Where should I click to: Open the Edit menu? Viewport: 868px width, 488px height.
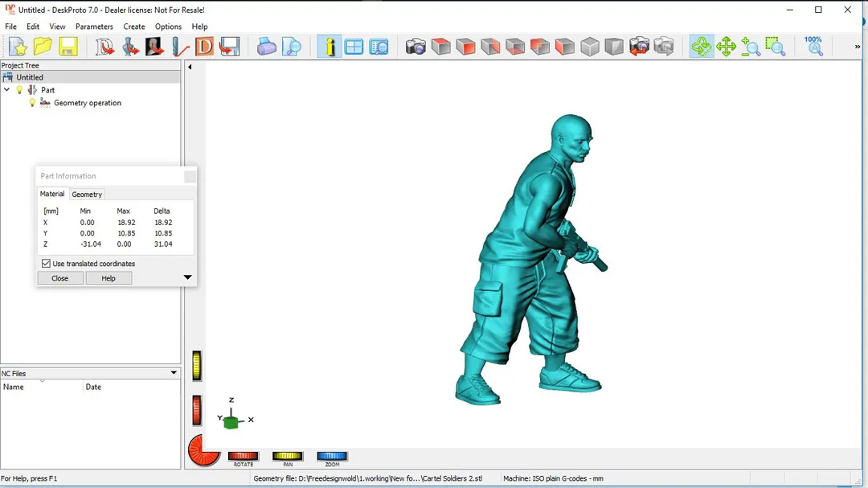point(33,27)
